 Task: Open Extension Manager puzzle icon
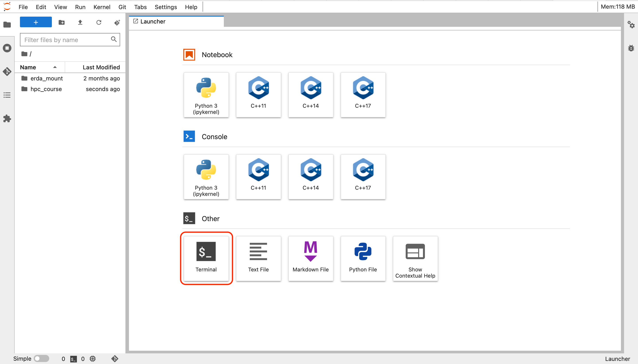7,119
